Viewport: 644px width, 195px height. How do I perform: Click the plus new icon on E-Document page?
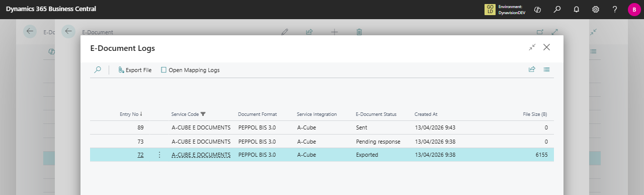pyautogui.click(x=335, y=32)
